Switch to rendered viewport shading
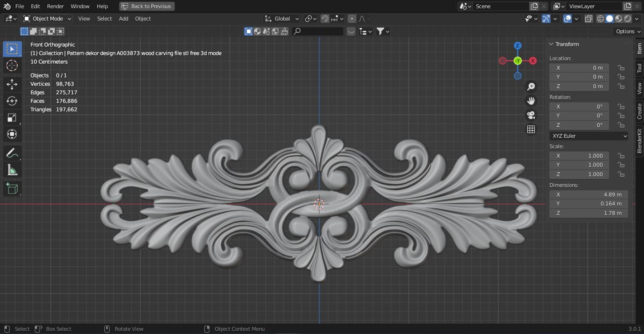This screenshot has width=644, height=334. point(628,19)
